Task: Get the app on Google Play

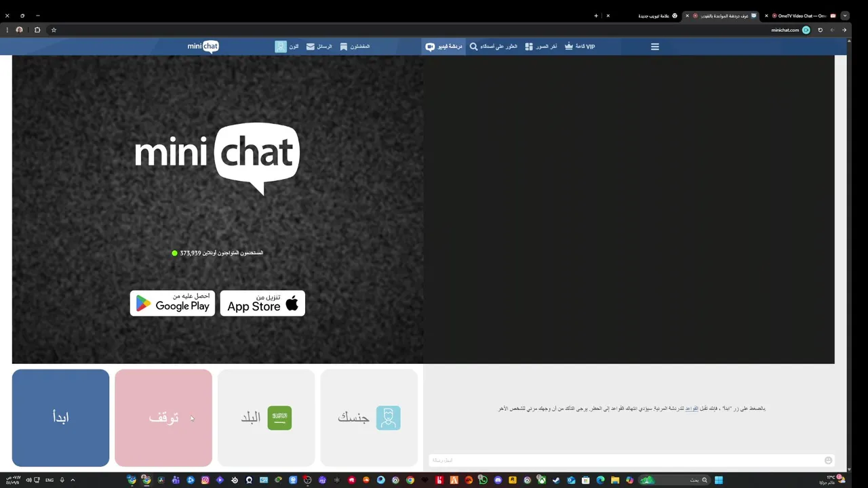Action: pos(172,303)
